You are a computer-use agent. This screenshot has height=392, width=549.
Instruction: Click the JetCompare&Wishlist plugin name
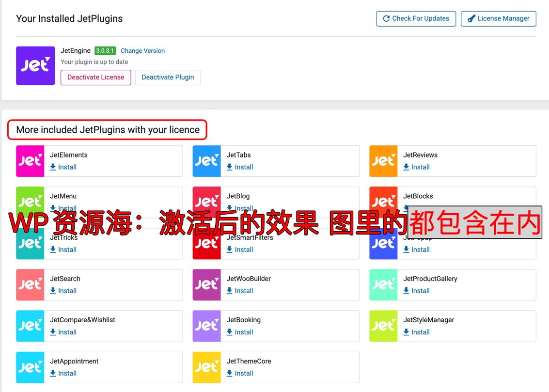pos(83,320)
